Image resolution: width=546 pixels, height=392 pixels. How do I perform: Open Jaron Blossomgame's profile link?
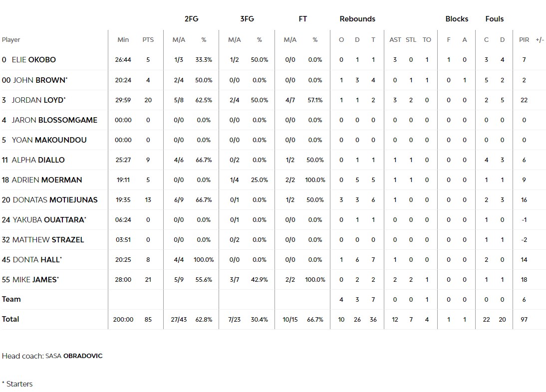pos(54,120)
